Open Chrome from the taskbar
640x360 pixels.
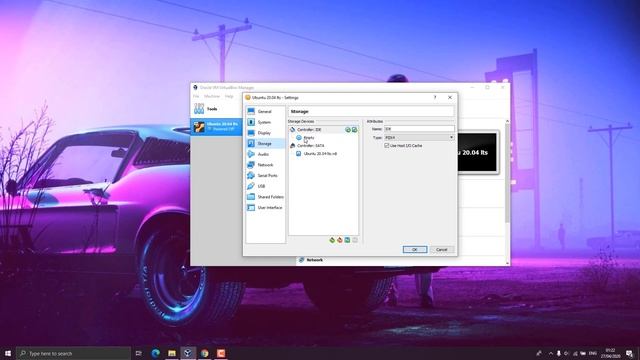(204, 353)
